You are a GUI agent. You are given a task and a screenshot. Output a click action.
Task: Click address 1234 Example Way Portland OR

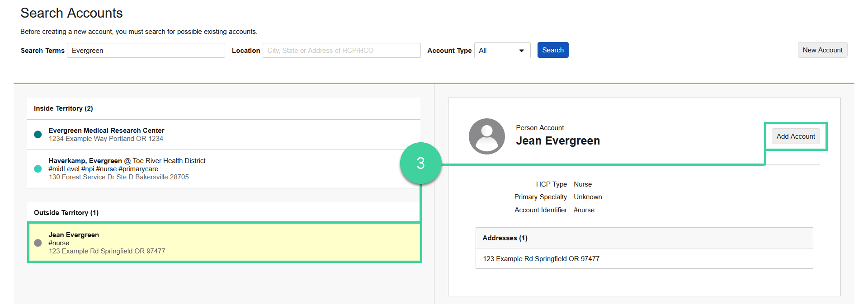(106, 139)
